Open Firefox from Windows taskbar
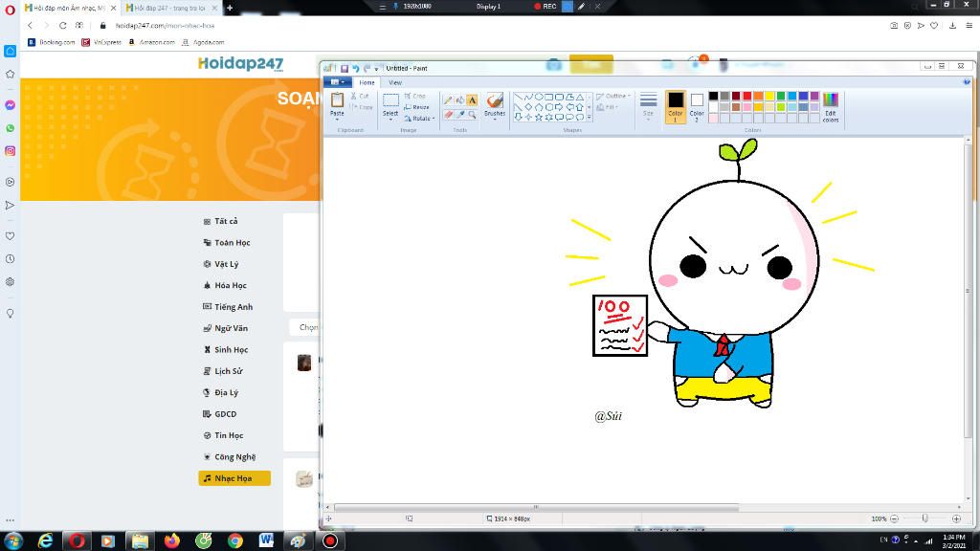This screenshot has width=980, height=551. tap(172, 540)
